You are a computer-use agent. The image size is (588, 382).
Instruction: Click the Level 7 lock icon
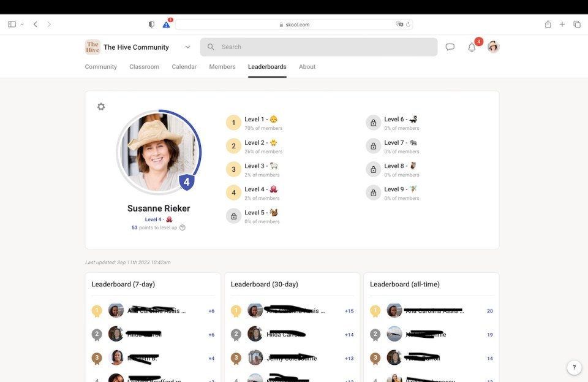(374, 146)
